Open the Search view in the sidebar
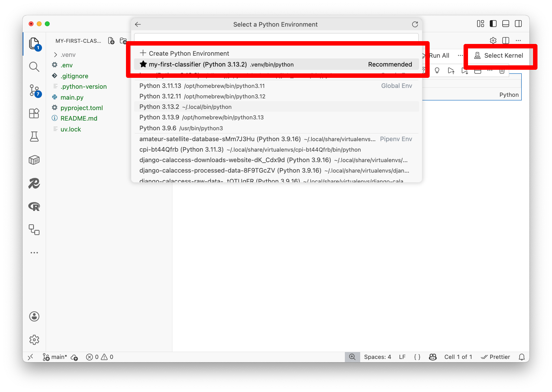 [34, 67]
